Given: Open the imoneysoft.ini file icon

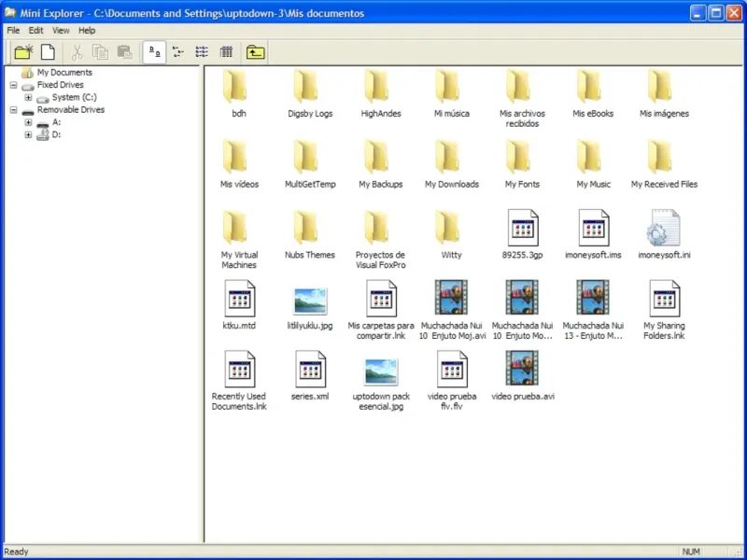Looking at the screenshot, I should point(664,229).
